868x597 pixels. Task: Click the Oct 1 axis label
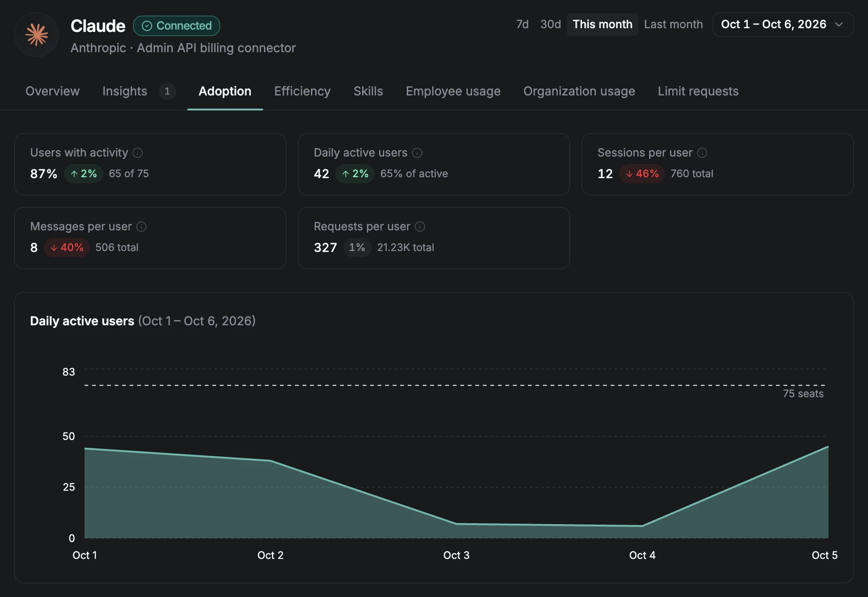coord(85,556)
